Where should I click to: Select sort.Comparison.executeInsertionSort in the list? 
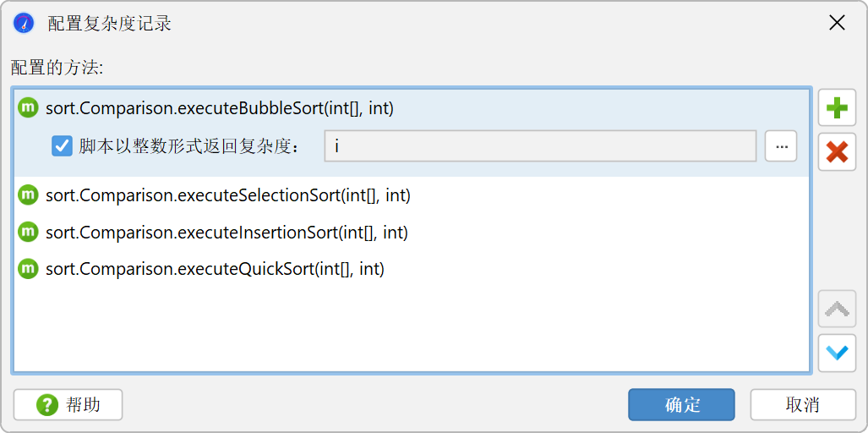tap(227, 232)
